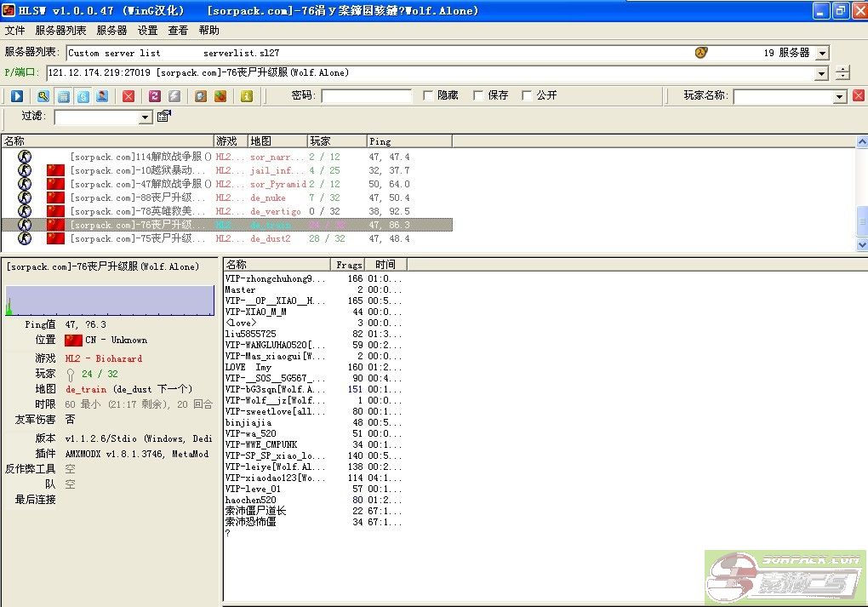This screenshot has width=868, height=607.
Task: Sort server list by Ping column
Action: coord(409,141)
